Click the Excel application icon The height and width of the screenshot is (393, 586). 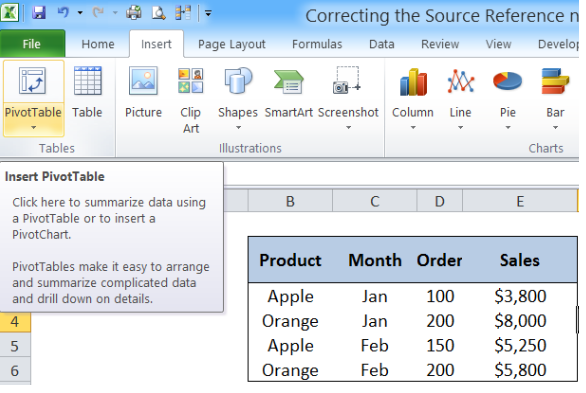click(x=9, y=13)
